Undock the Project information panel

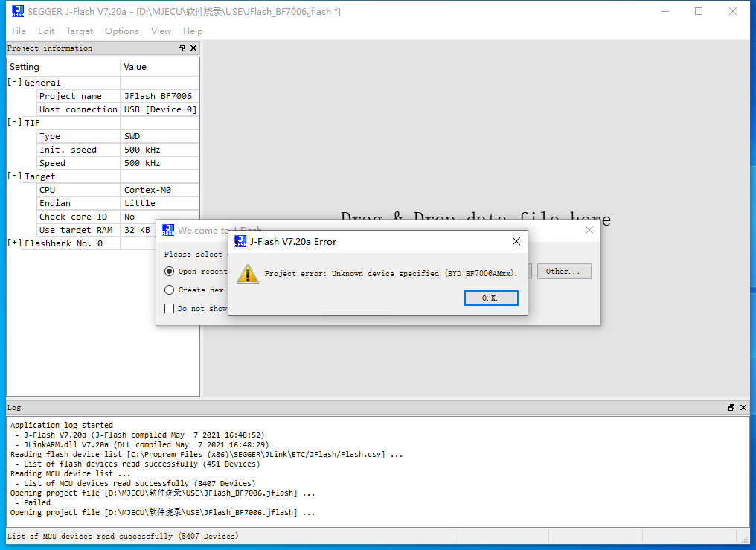click(x=182, y=48)
